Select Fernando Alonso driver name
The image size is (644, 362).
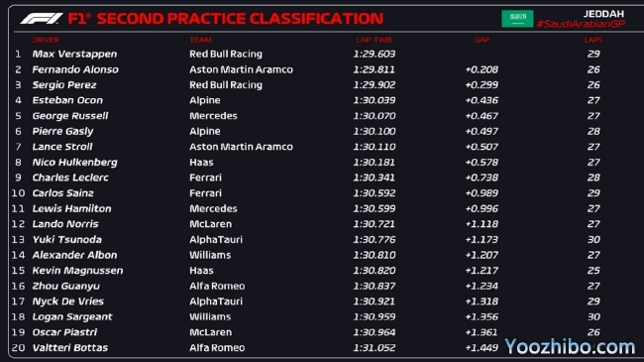pos(75,69)
